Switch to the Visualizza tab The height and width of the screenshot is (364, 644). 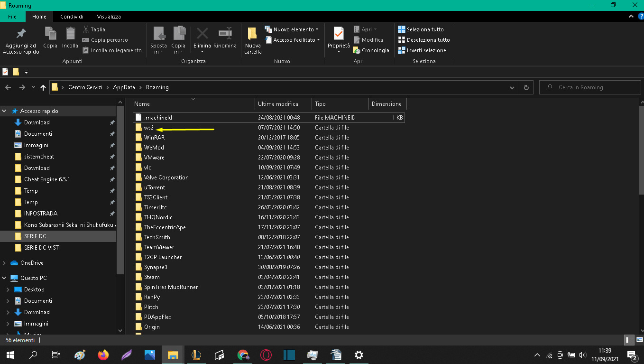[x=109, y=17]
